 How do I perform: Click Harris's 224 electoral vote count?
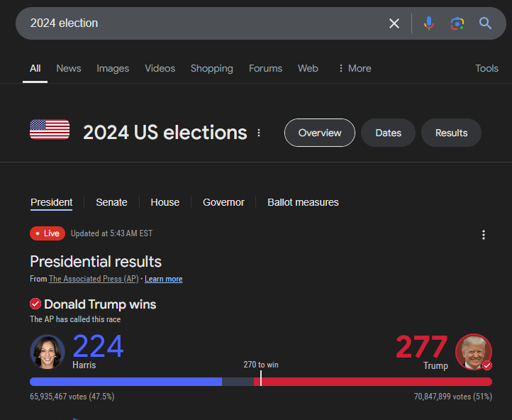[x=98, y=346]
